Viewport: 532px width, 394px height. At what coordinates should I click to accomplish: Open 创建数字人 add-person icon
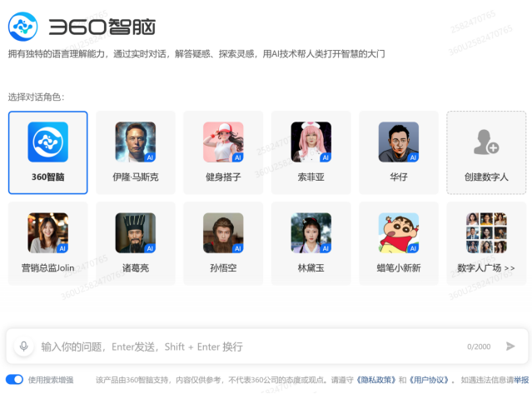(486, 142)
